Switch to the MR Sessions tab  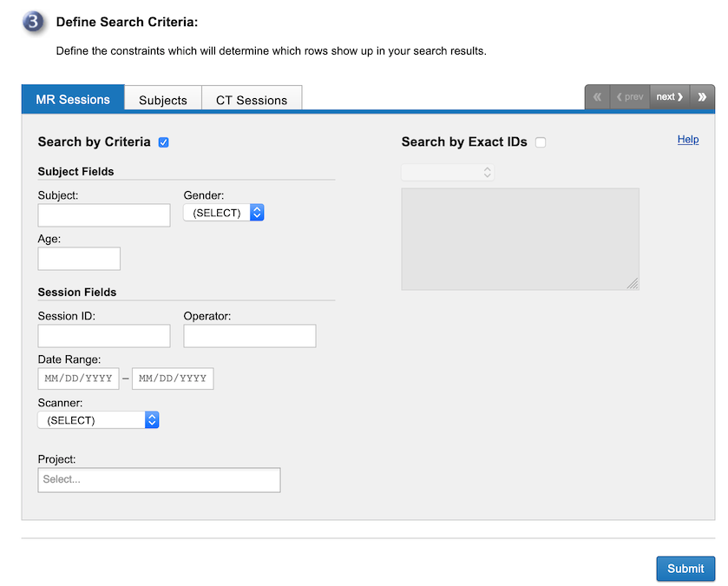click(x=73, y=99)
